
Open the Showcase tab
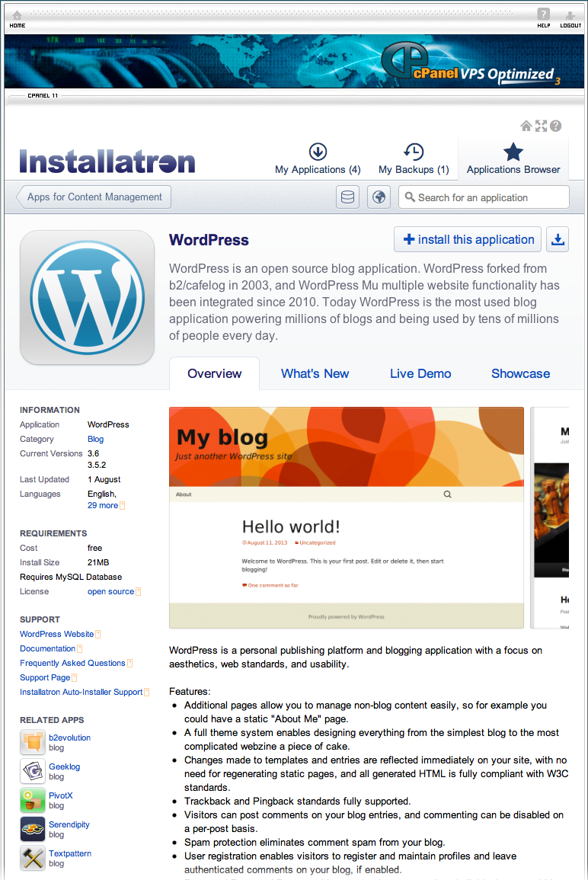point(520,374)
